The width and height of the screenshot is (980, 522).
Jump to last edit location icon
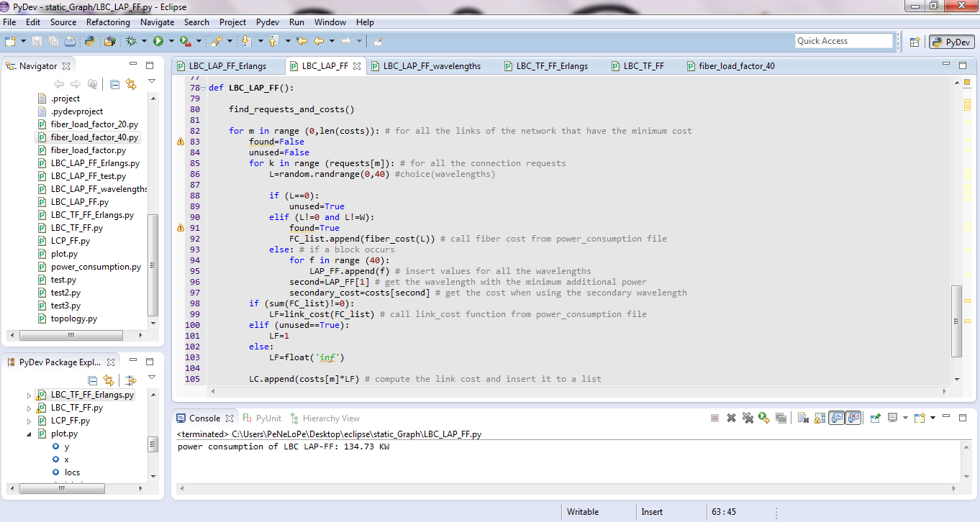(x=301, y=41)
